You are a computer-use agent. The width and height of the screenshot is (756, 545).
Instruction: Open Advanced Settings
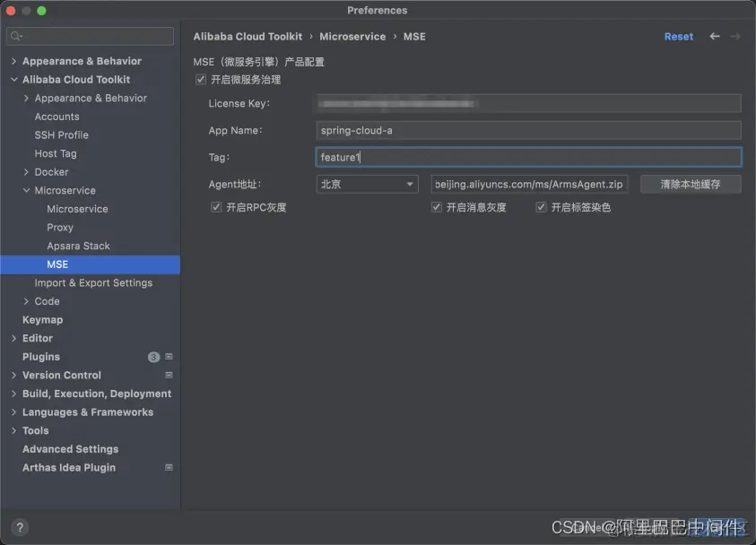tap(70, 449)
